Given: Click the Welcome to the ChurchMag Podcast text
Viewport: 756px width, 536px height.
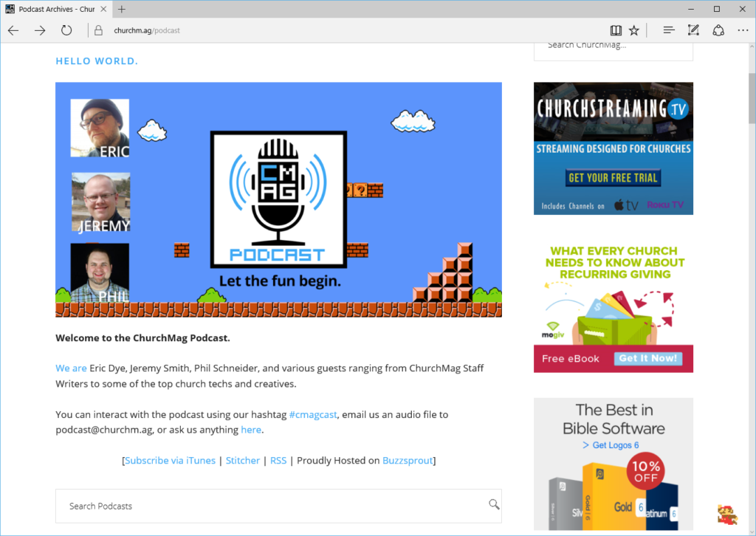Looking at the screenshot, I should click(142, 338).
